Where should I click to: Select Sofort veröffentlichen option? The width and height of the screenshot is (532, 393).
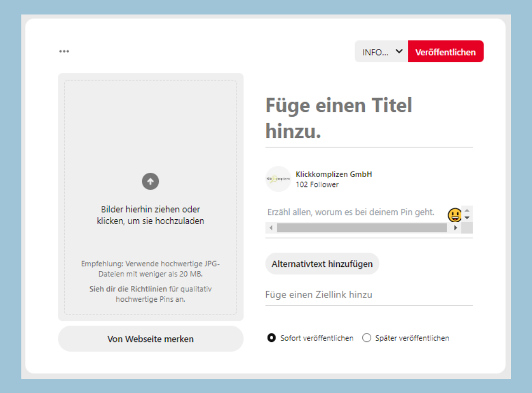click(x=272, y=338)
